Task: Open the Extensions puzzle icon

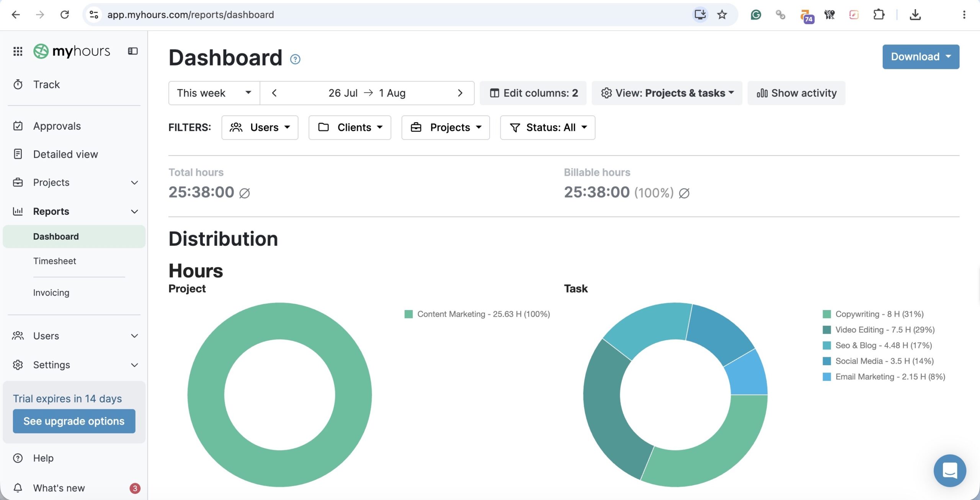Action: coord(879,15)
